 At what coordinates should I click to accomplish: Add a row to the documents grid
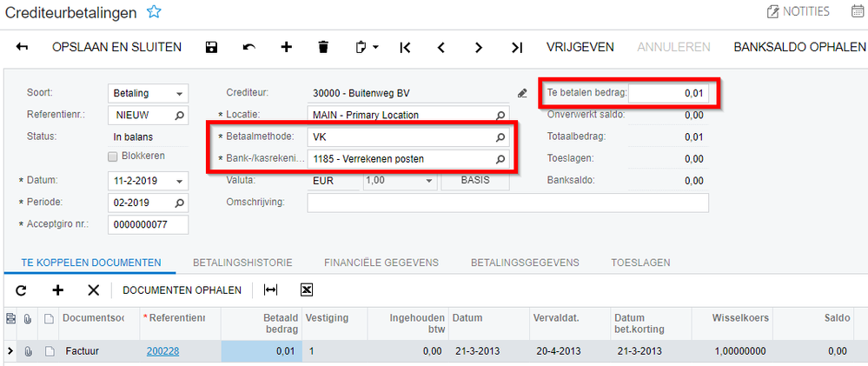57,289
